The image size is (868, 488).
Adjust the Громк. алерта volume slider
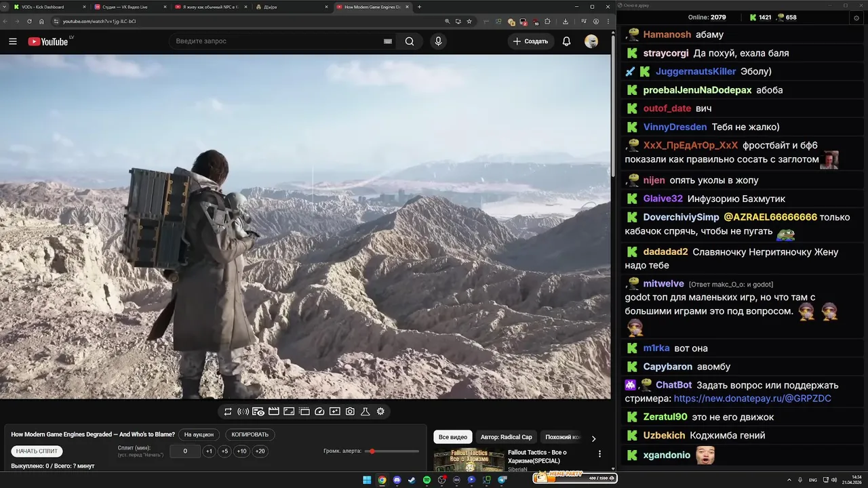pos(392,451)
